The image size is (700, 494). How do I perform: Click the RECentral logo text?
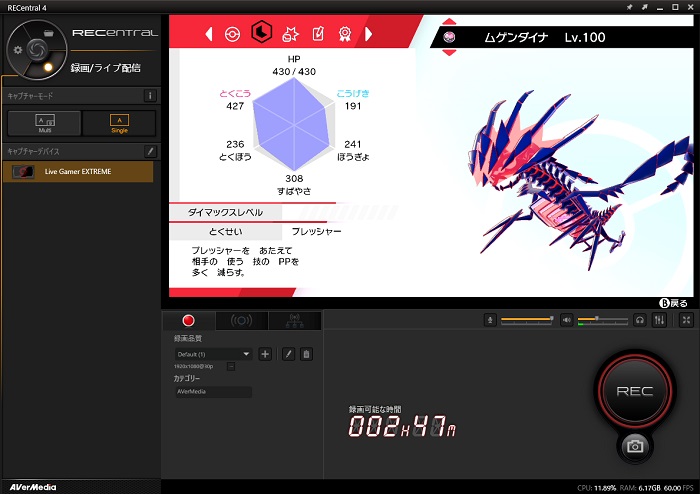(115, 33)
